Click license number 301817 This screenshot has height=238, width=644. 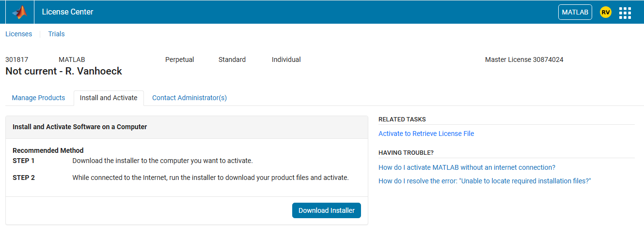point(16,59)
